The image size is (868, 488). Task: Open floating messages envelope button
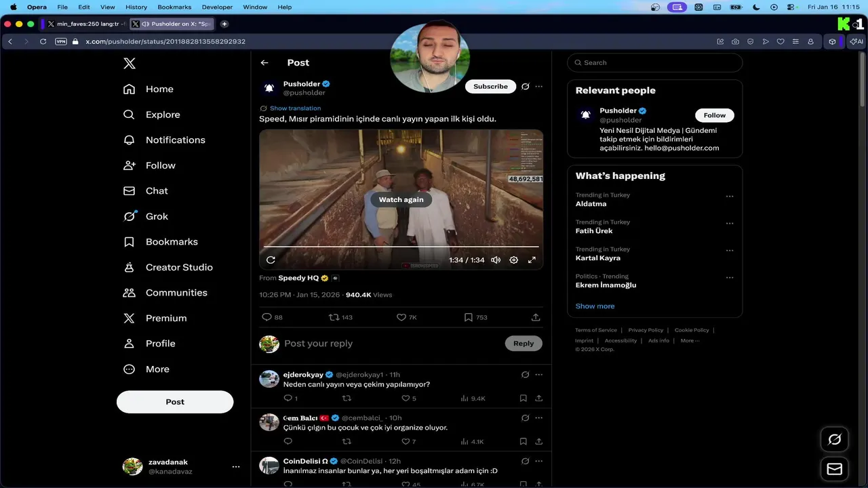tap(835, 469)
